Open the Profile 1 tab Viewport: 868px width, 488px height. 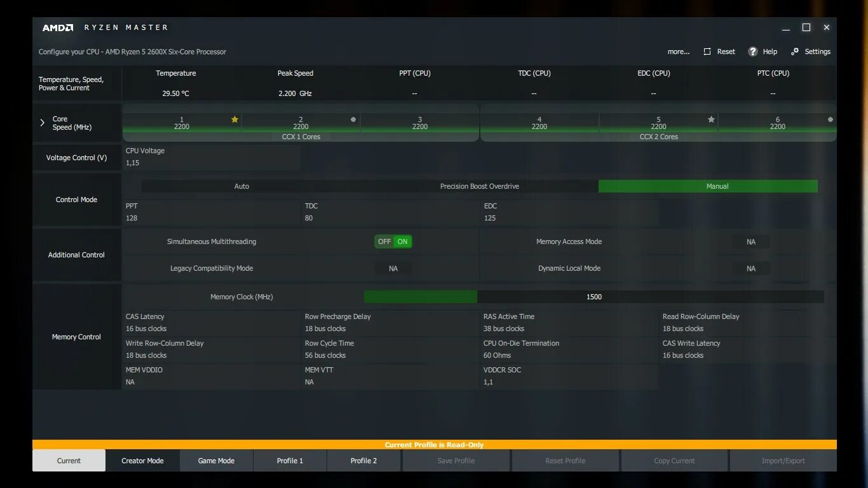click(x=290, y=461)
